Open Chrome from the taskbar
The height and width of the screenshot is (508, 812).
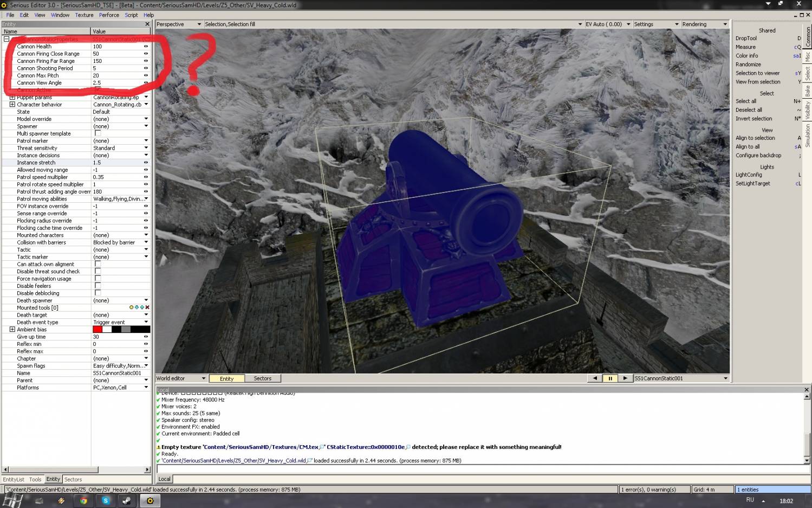(83, 500)
